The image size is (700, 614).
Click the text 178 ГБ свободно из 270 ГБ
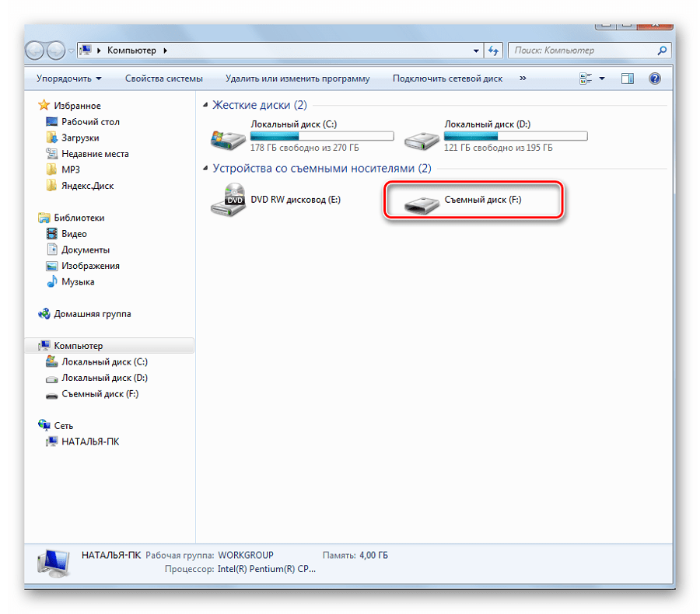tap(304, 148)
